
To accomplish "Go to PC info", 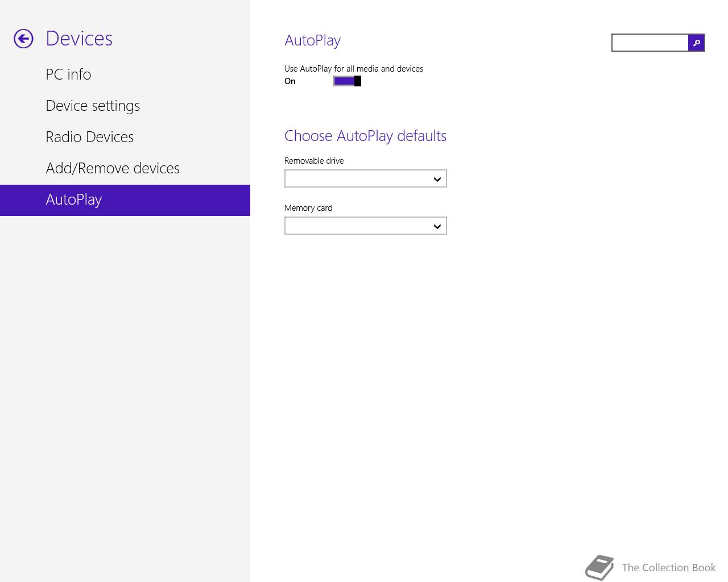I will point(68,74).
